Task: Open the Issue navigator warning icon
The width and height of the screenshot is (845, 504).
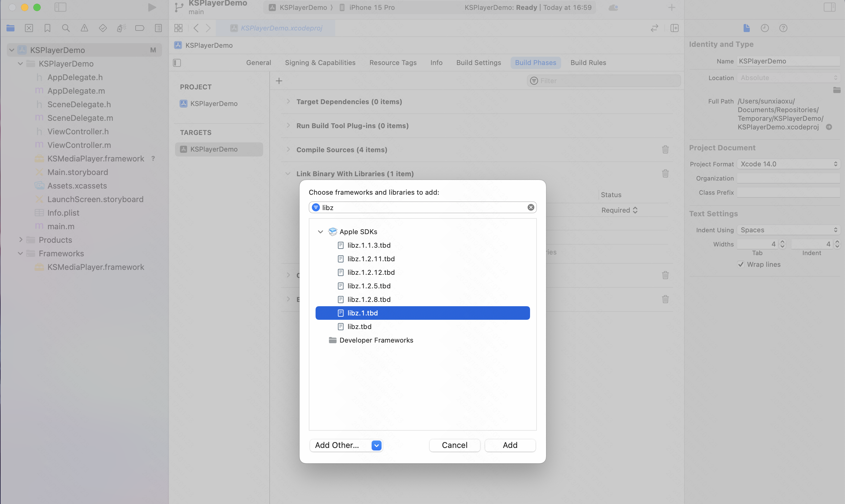Action: (84, 28)
